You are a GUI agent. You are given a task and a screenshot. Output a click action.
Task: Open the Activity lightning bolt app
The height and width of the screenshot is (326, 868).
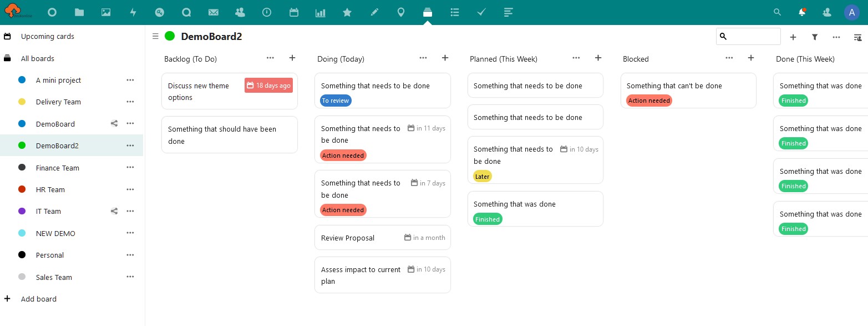(133, 12)
